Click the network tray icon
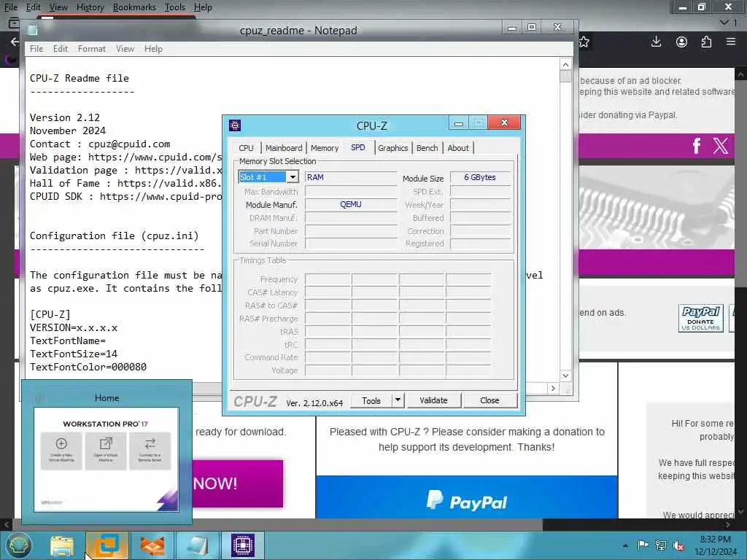 tap(661, 545)
